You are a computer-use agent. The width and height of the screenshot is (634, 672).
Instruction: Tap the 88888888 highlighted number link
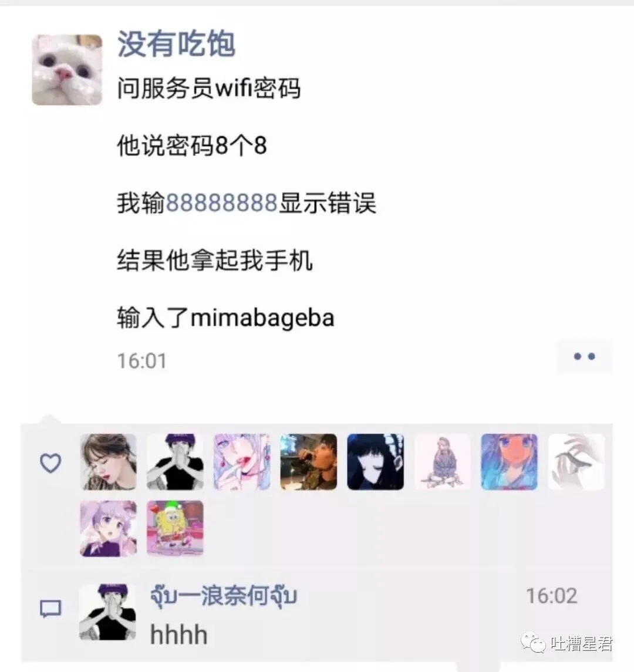click(222, 202)
